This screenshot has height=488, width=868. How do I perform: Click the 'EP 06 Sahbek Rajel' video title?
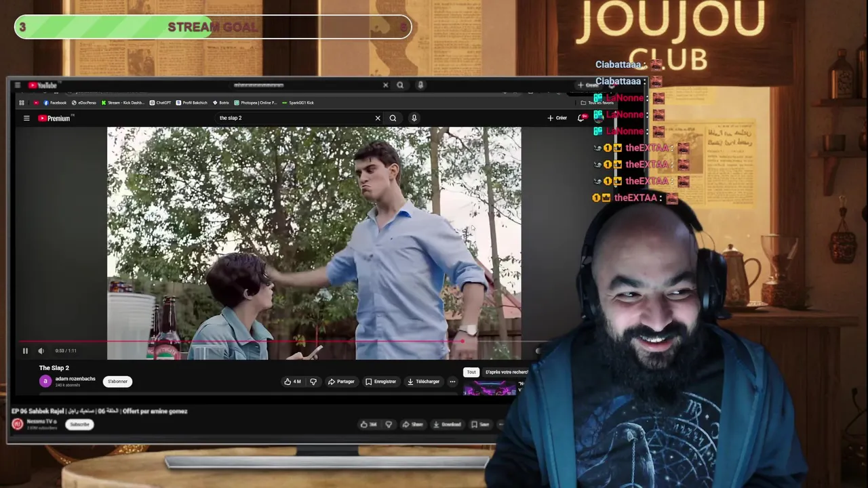pyautogui.click(x=99, y=411)
